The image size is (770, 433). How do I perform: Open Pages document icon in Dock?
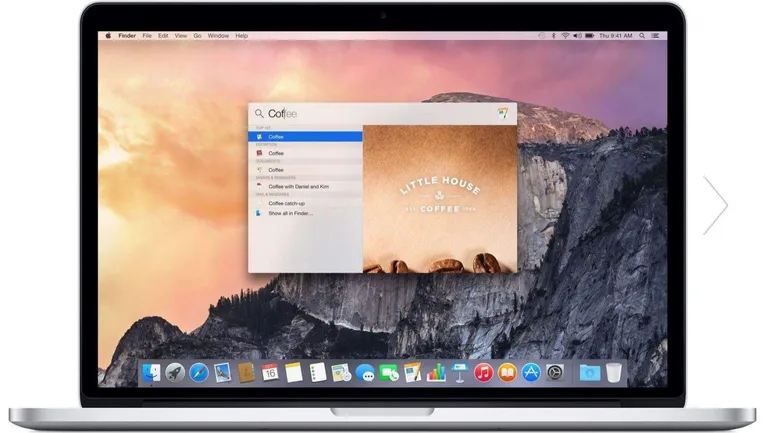[x=412, y=373]
